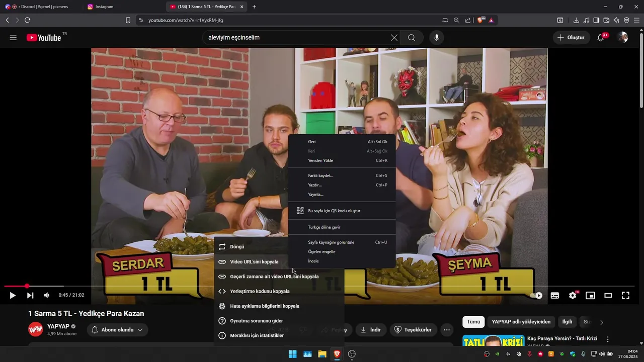This screenshot has height=362, width=644.
Task: Choose Ögeleri engelle menu entry
Action: tap(342, 251)
